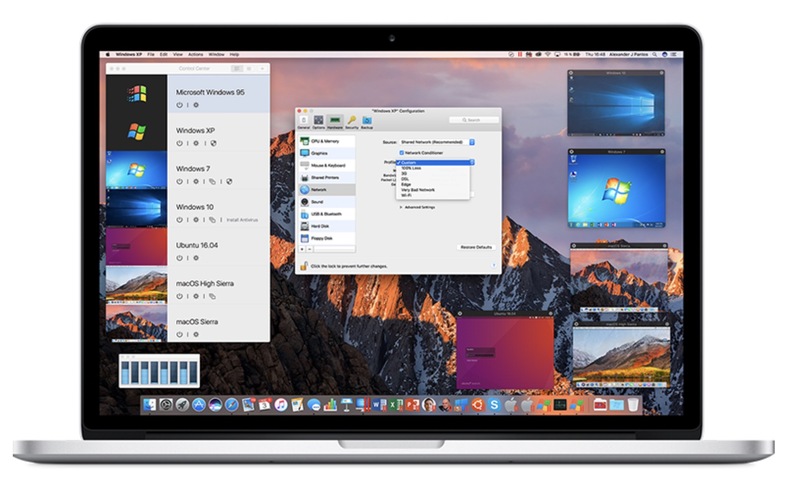This screenshot has width=800, height=494.
Task: Click power icon under Ubuntu 16.04
Action: tap(180, 258)
